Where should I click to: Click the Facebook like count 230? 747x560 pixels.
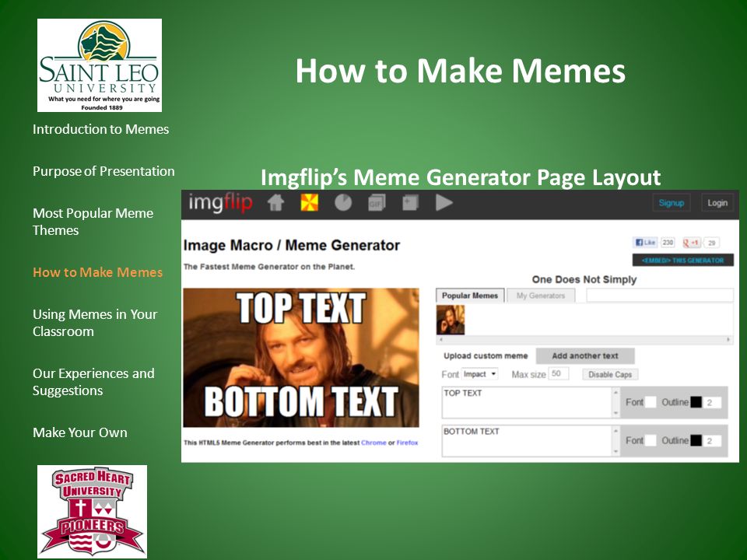(668, 243)
